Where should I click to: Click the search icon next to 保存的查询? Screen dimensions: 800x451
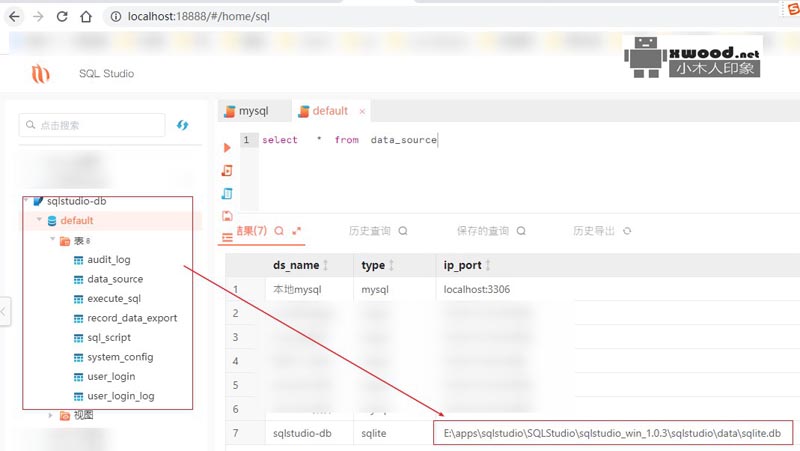[521, 231]
